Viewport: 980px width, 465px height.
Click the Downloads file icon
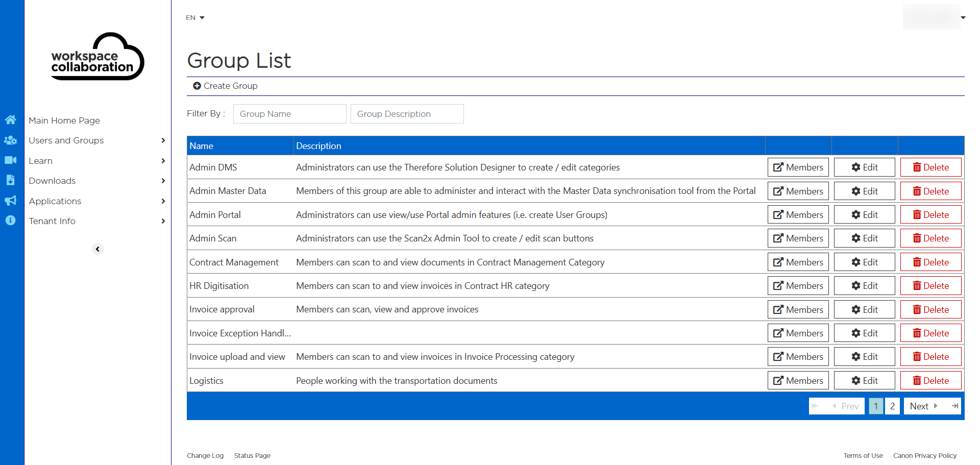pyautogui.click(x=10, y=180)
